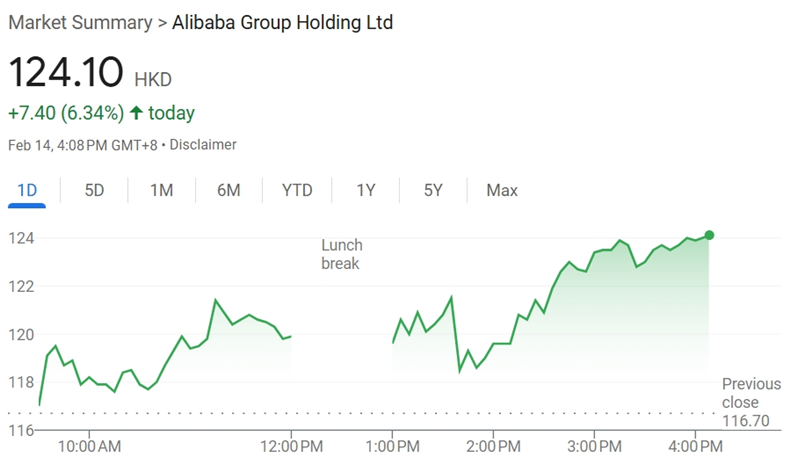Select the Max range tab
The width and height of the screenshot is (797, 457).
tap(502, 191)
